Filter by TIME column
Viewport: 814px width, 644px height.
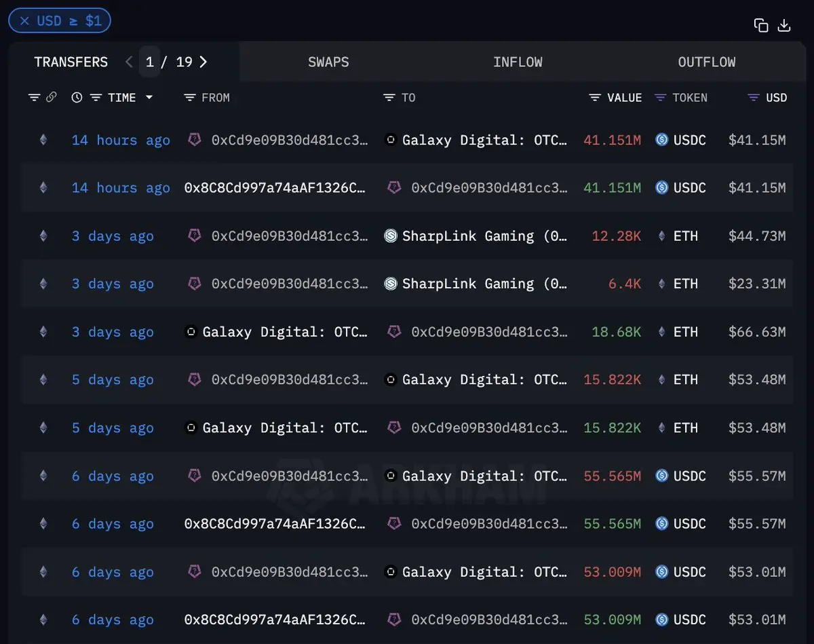tap(96, 98)
